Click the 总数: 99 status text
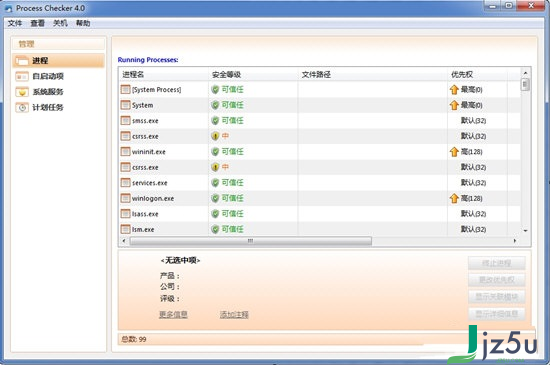Screen dimensions: 550x365 (134, 339)
